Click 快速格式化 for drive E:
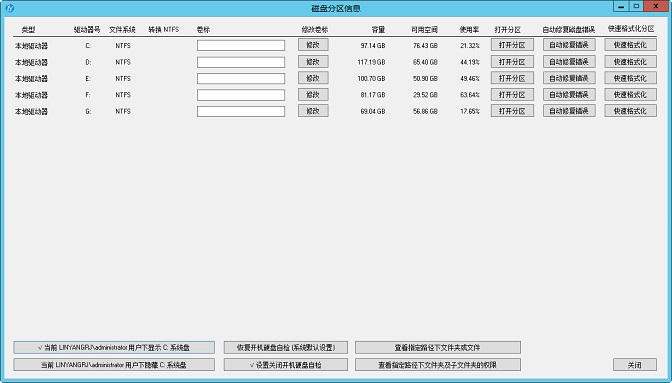Image resolution: width=672 pixels, height=383 pixels. [x=630, y=78]
